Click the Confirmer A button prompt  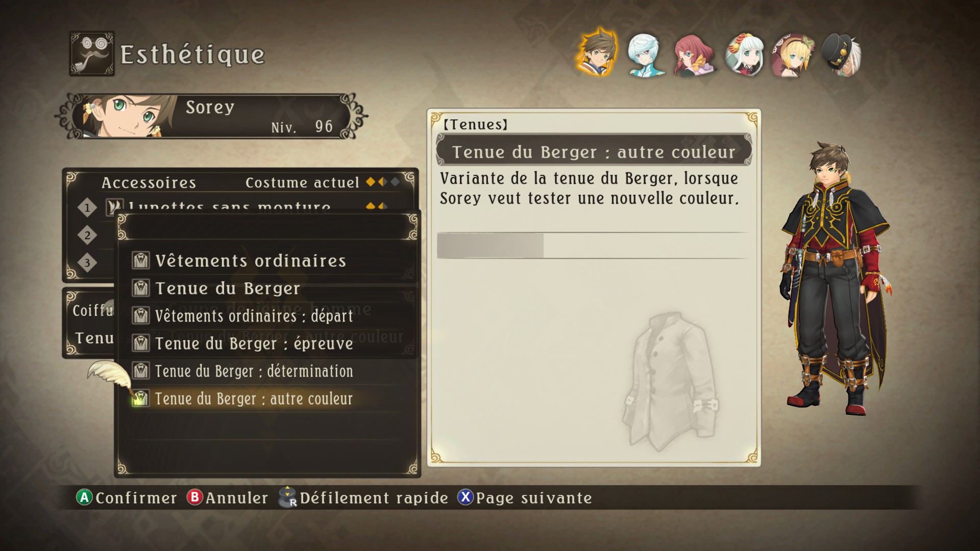click(127, 497)
